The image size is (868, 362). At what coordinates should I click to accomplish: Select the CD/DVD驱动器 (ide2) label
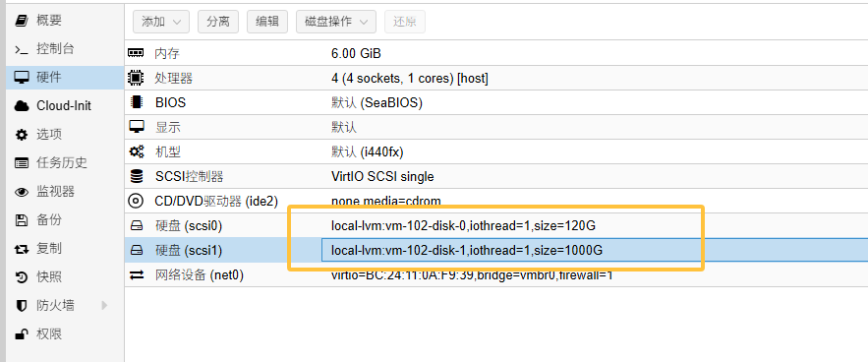pos(216,202)
